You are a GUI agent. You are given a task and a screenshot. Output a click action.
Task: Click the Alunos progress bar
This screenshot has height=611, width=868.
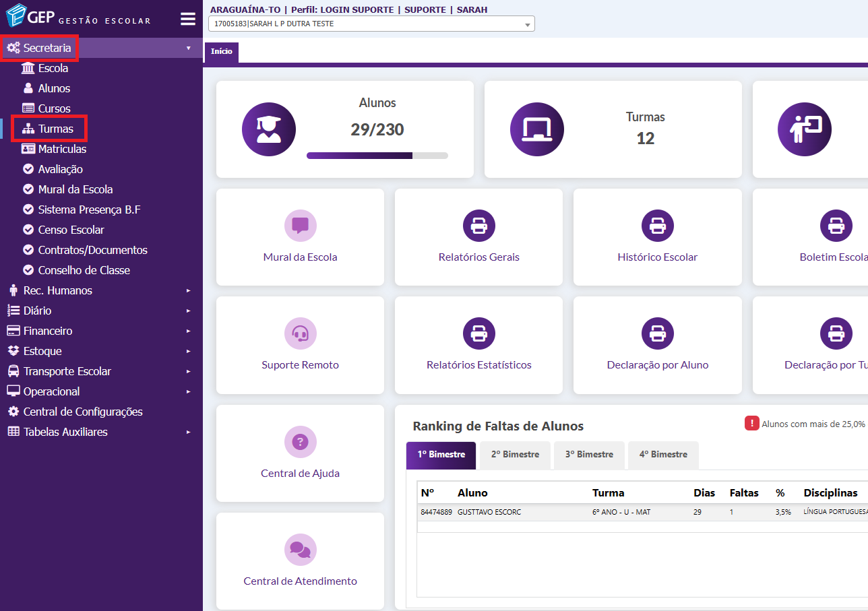click(x=377, y=156)
